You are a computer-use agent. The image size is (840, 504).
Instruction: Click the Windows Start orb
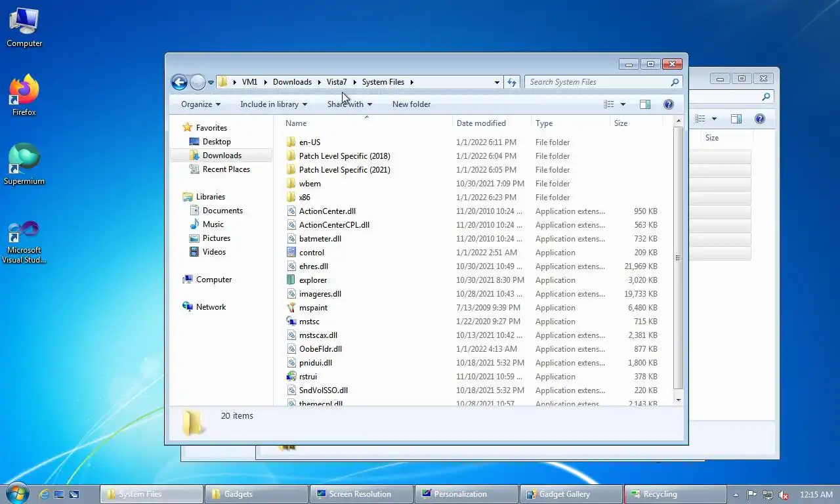(18, 493)
